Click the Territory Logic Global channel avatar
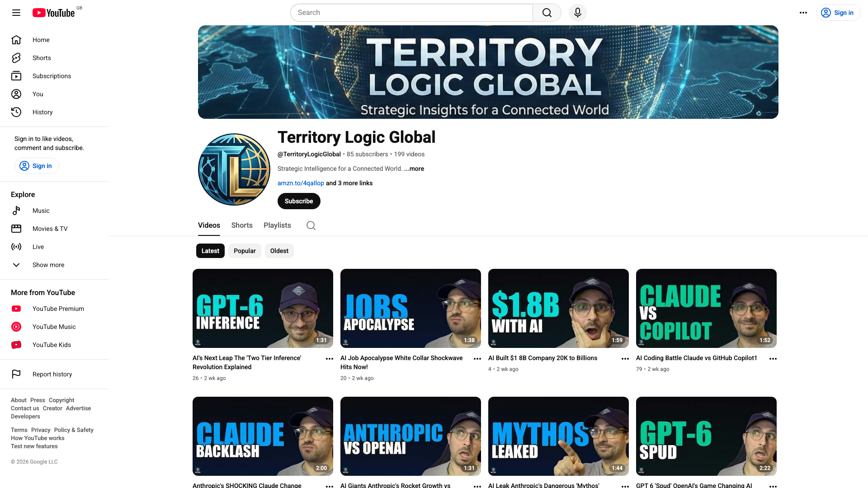868x488 pixels. point(234,169)
